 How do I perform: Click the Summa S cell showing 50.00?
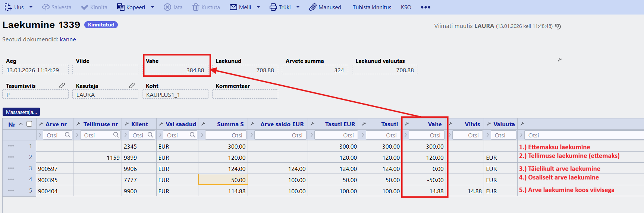point(223,180)
